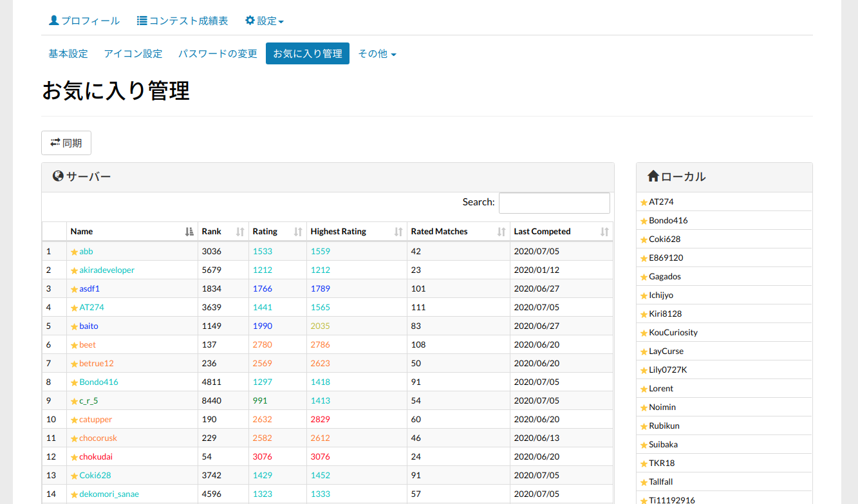
Task: Click the star icon next to asdf1
Action: (x=74, y=289)
